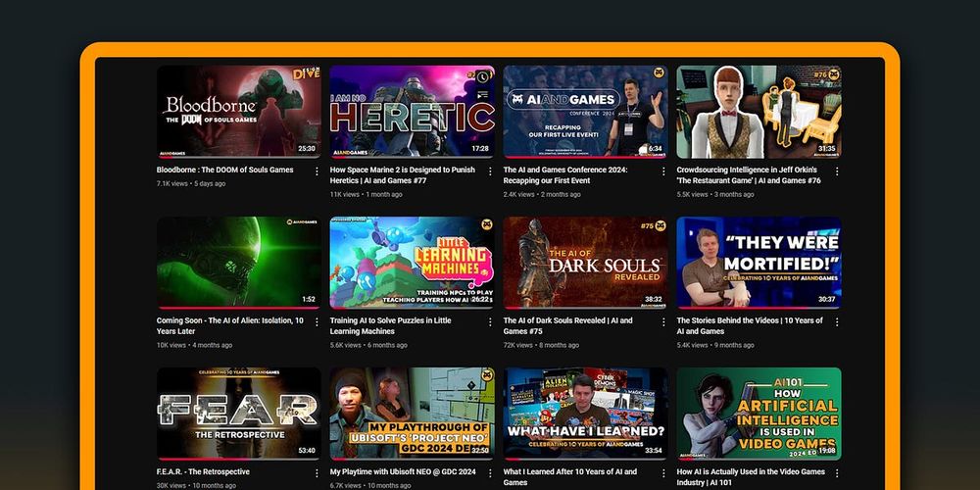Open three-dot menu for Ubisoft NEO video
Screen dimensions: 980x490
[x=490, y=473]
